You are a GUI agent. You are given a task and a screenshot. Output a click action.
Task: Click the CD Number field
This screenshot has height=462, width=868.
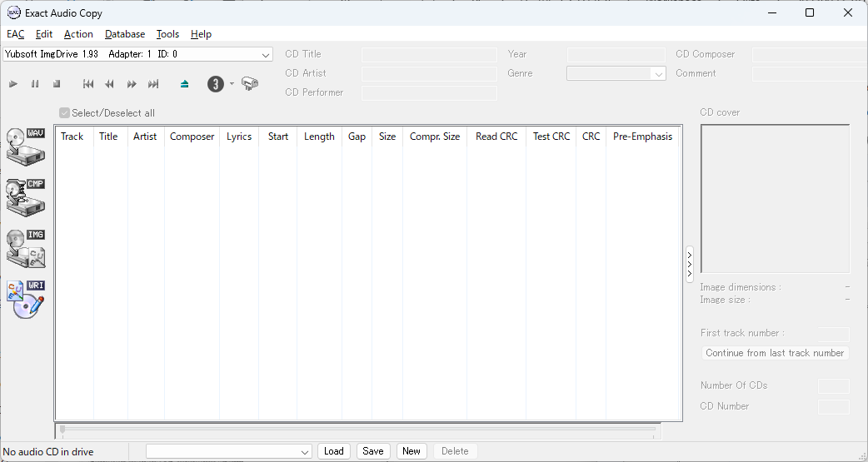click(x=834, y=407)
